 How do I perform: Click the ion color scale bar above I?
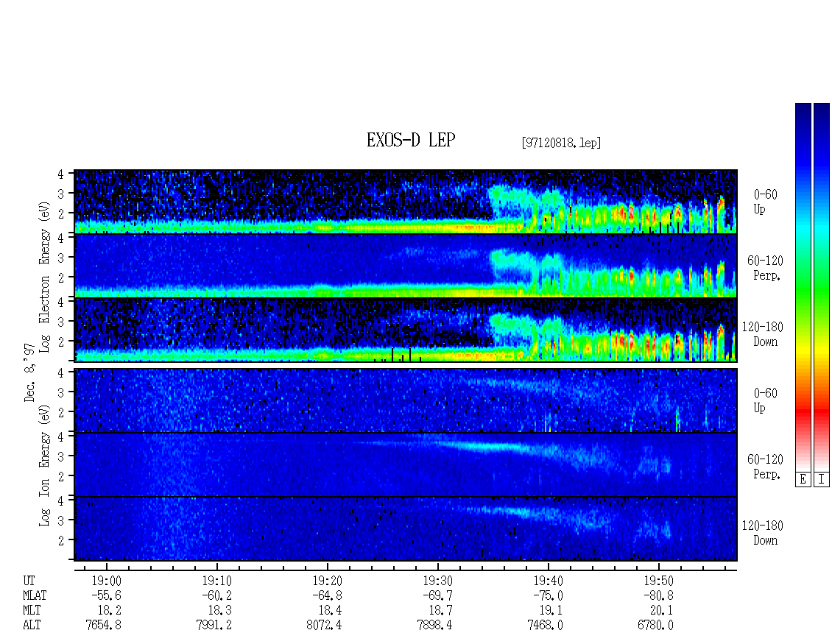(x=822, y=287)
